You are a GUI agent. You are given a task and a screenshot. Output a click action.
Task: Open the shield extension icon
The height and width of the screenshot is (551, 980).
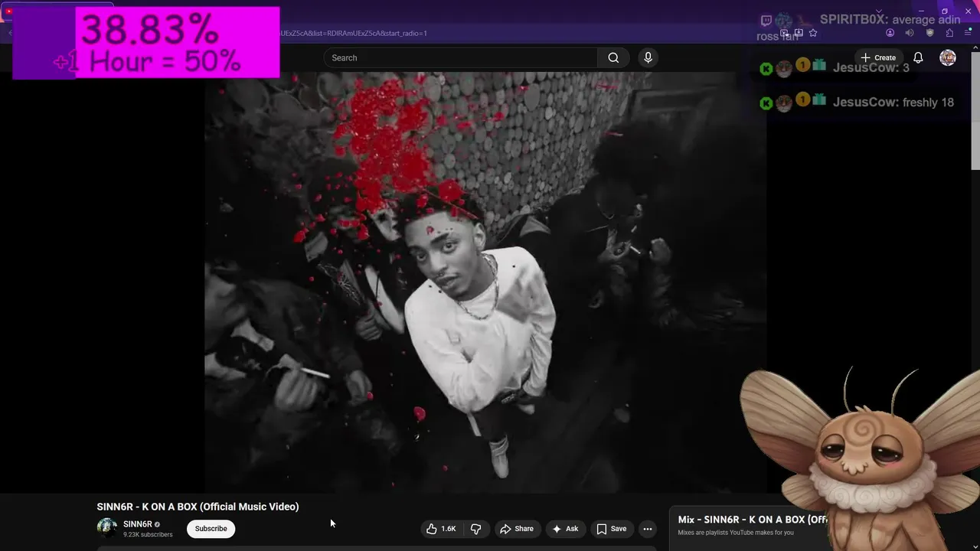(929, 33)
